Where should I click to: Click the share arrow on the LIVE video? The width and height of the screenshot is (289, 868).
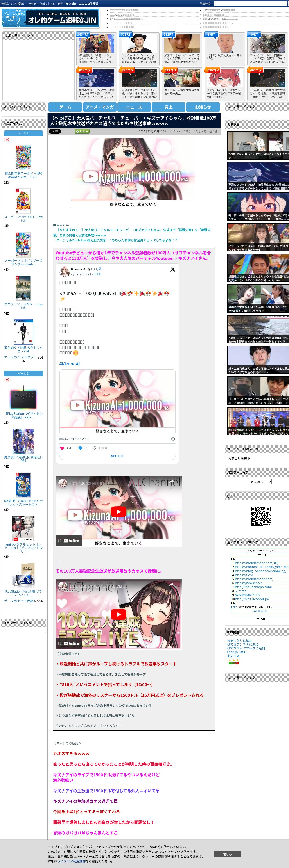coord(171,585)
